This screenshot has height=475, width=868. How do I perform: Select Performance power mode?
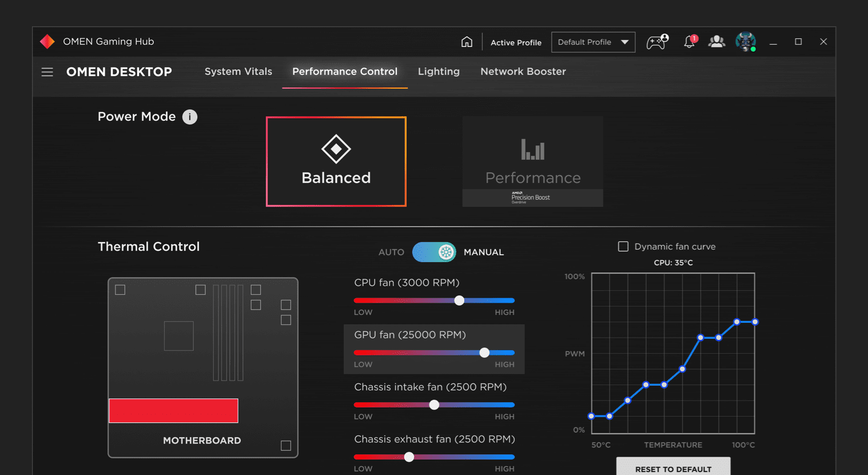[x=532, y=161]
